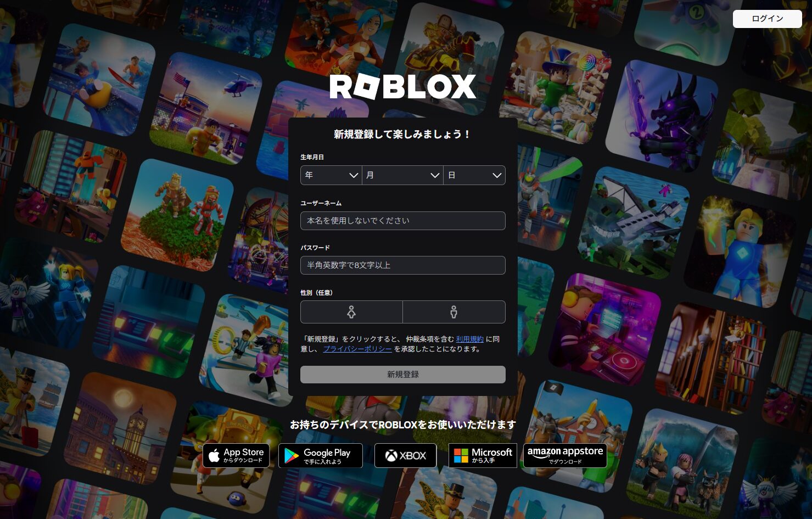This screenshot has width=812, height=519.
Task: Open the amazon appstore badge
Action: coord(565,456)
